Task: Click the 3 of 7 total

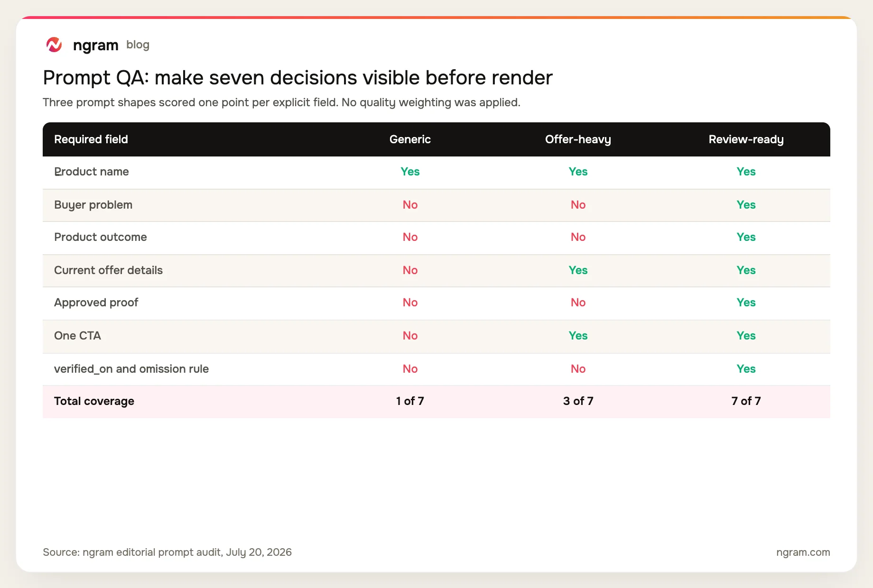Action: (x=578, y=401)
